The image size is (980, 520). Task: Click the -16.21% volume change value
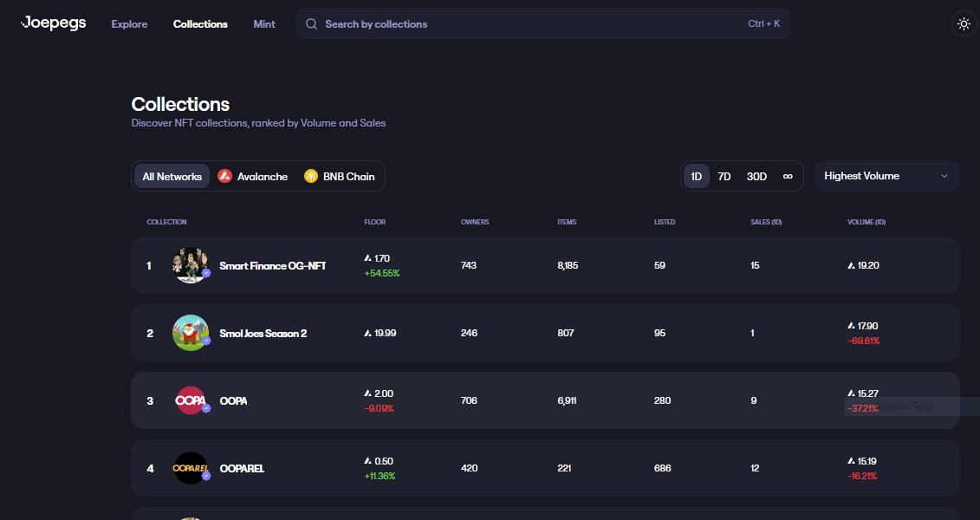coord(862,476)
